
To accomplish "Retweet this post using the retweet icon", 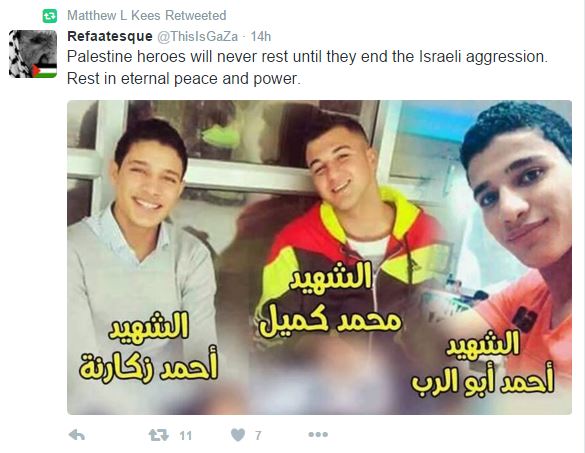I will (159, 435).
